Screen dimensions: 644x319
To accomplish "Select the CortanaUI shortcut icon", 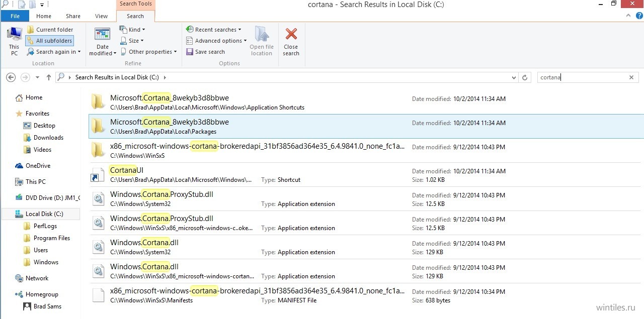I will click(98, 174).
